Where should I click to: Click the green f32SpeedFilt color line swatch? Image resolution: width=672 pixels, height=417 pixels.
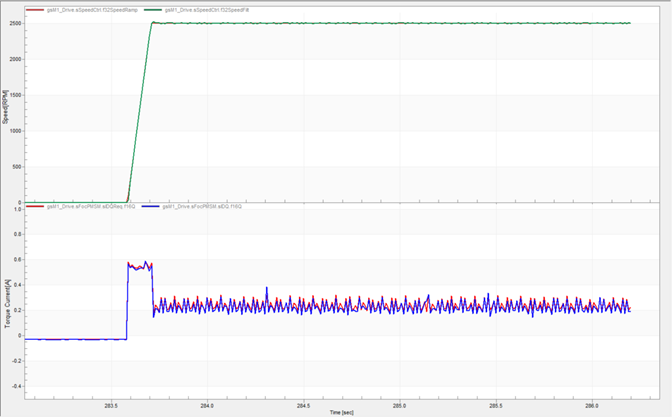click(153, 10)
